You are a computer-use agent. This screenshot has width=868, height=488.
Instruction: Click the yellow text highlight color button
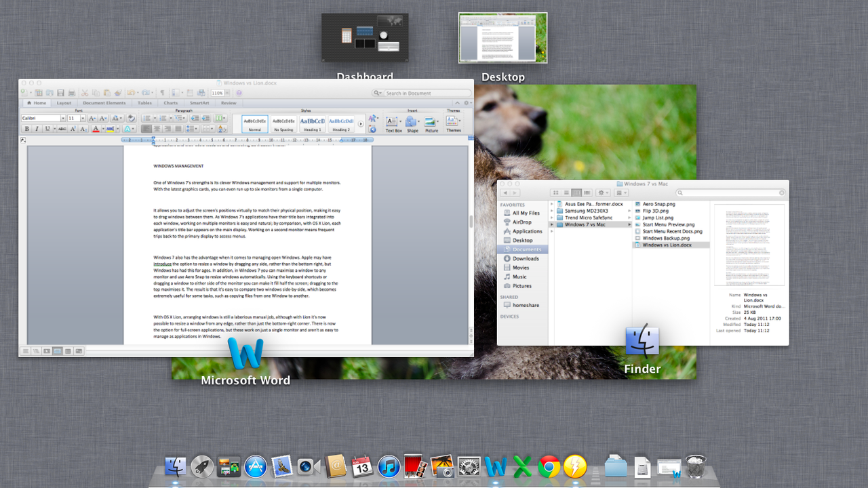click(x=110, y=129)
